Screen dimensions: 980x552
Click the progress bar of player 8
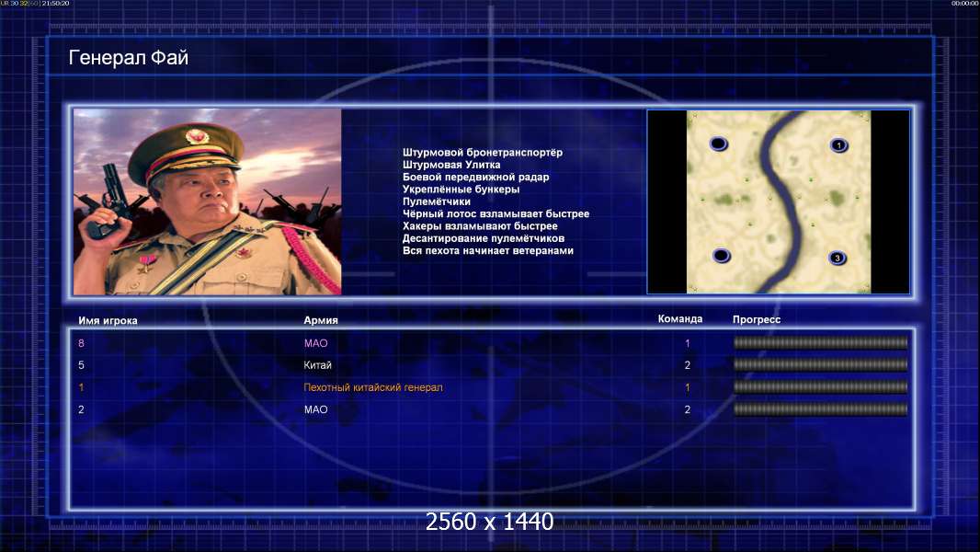pyautogui.click(x=820, y=342)
